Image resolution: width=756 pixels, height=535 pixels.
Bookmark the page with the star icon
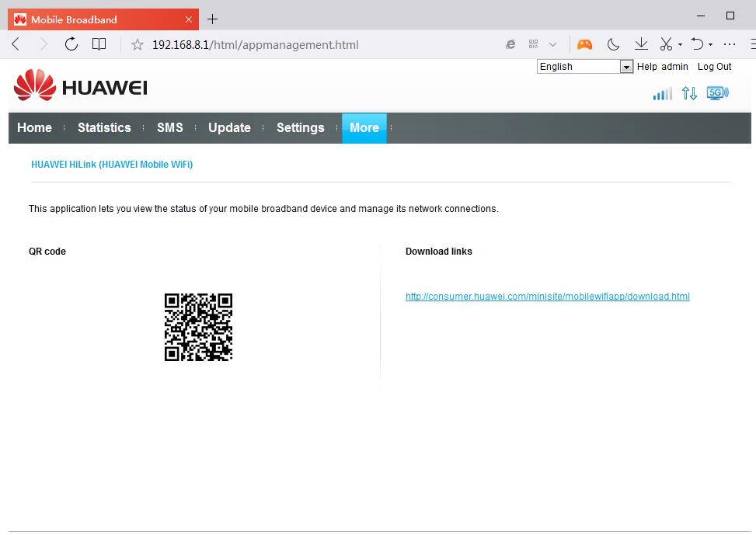[138, 44]
